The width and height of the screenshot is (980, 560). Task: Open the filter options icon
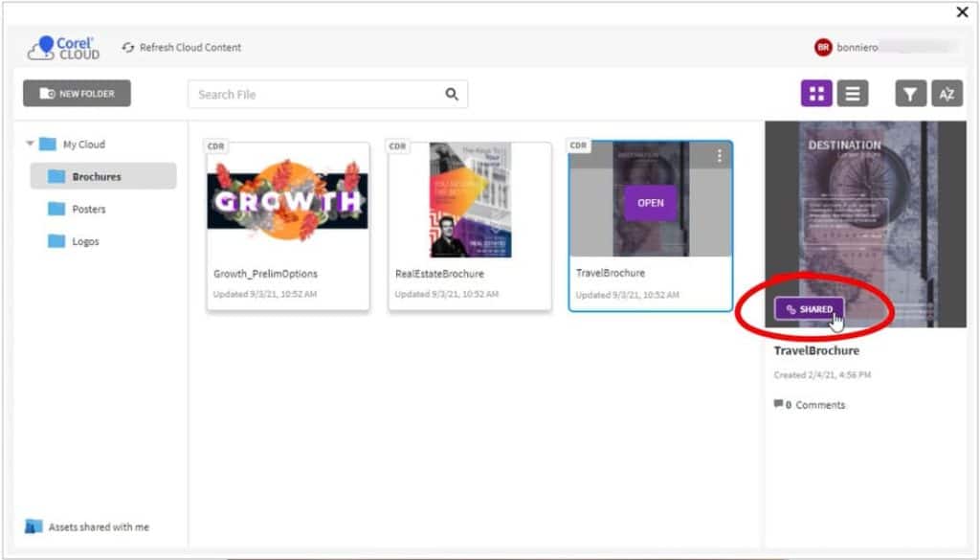[909, 93]
